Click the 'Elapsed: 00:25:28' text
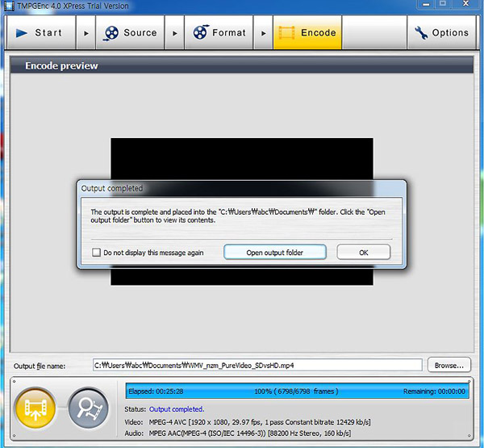484x448 pixels. (156, 391)
